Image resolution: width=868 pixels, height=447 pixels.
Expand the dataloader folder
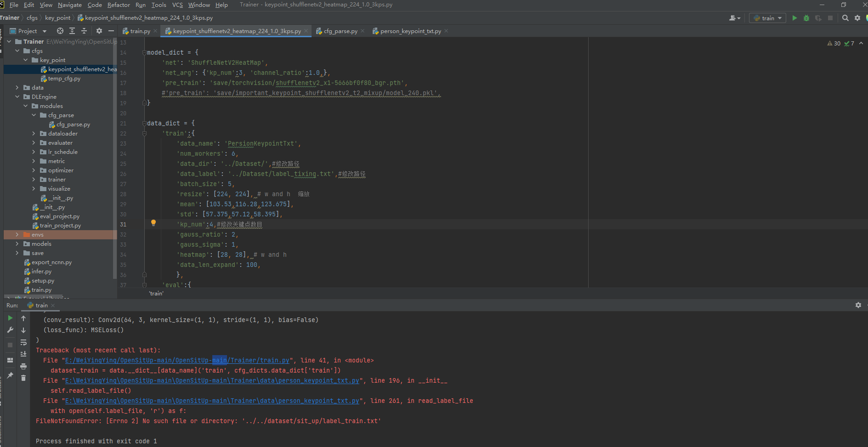(34, 133)
